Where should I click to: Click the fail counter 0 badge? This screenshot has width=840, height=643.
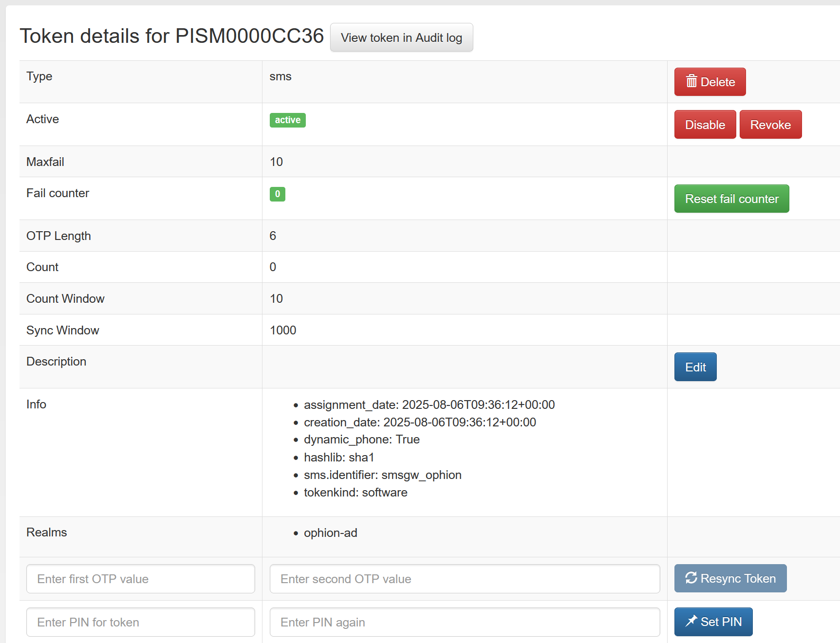[277, 194]
